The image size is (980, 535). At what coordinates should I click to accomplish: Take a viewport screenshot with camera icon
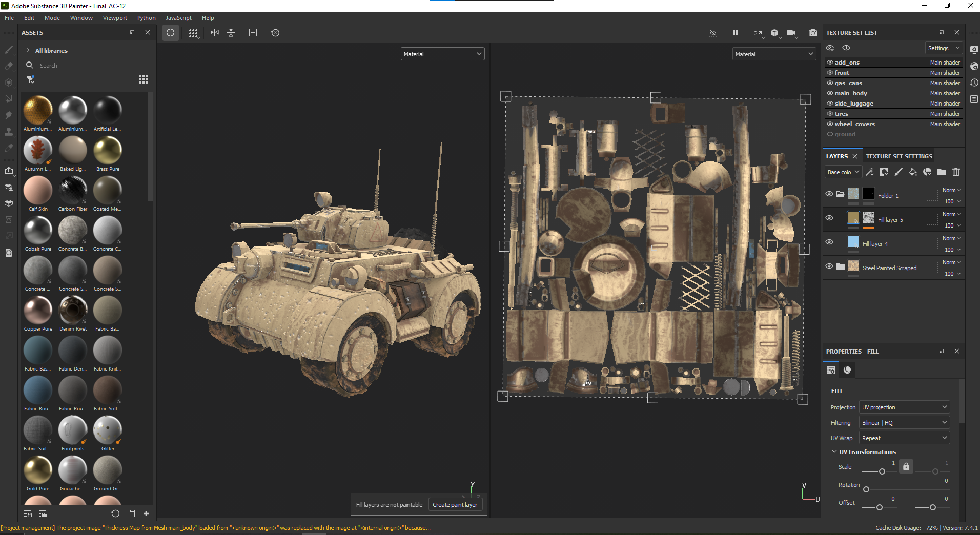click(813, 33)
